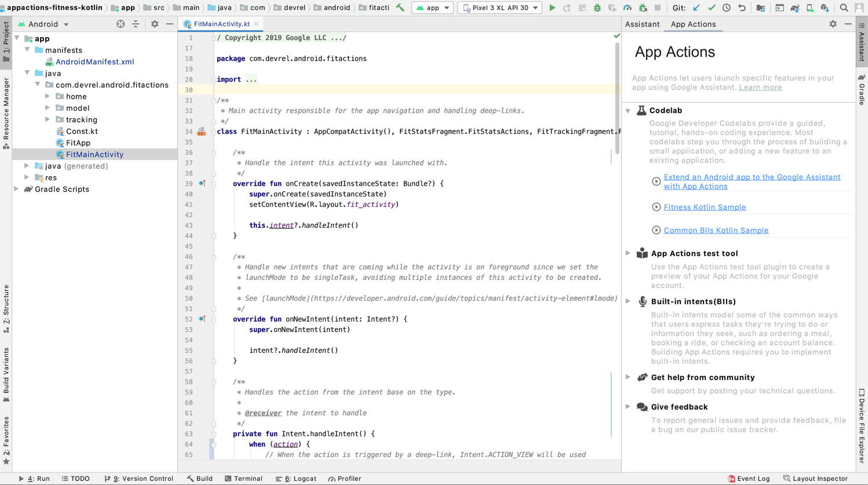Expand the App Actions test tool section

(x=628, y=253)
